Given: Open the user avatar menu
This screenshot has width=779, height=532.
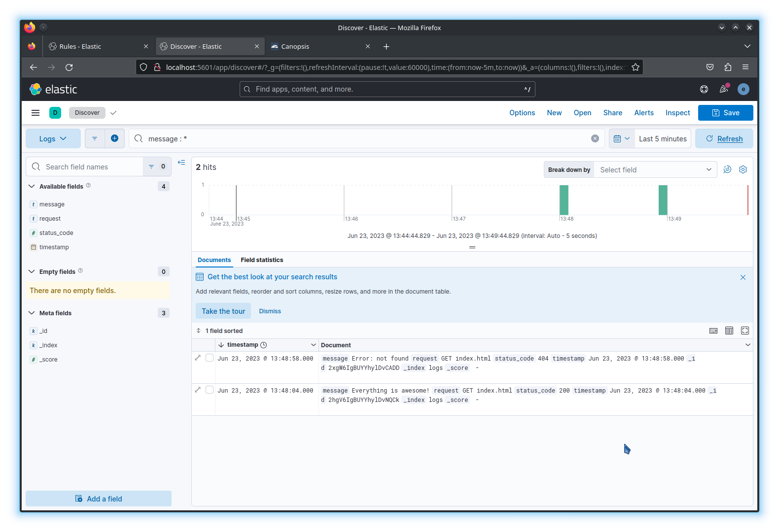Looking at the screenshot, I should tap(744, 89).
